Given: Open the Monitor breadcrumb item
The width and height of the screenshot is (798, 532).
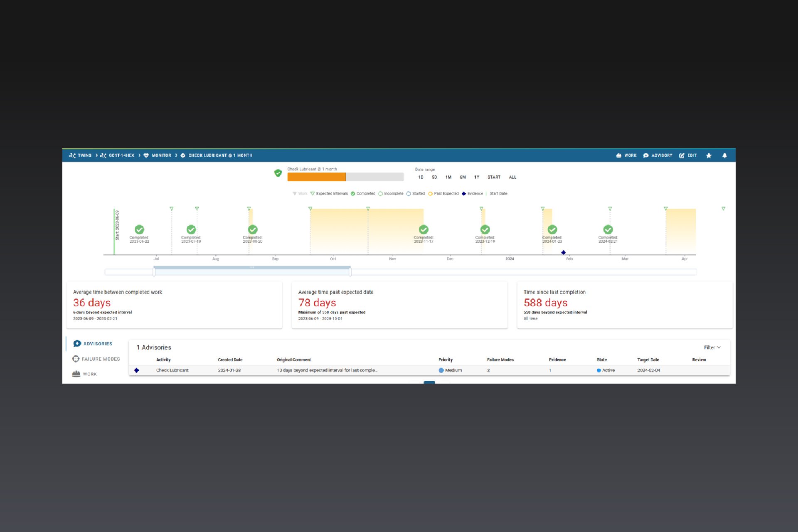Looking at the screenshot, I should click(161, 155).
